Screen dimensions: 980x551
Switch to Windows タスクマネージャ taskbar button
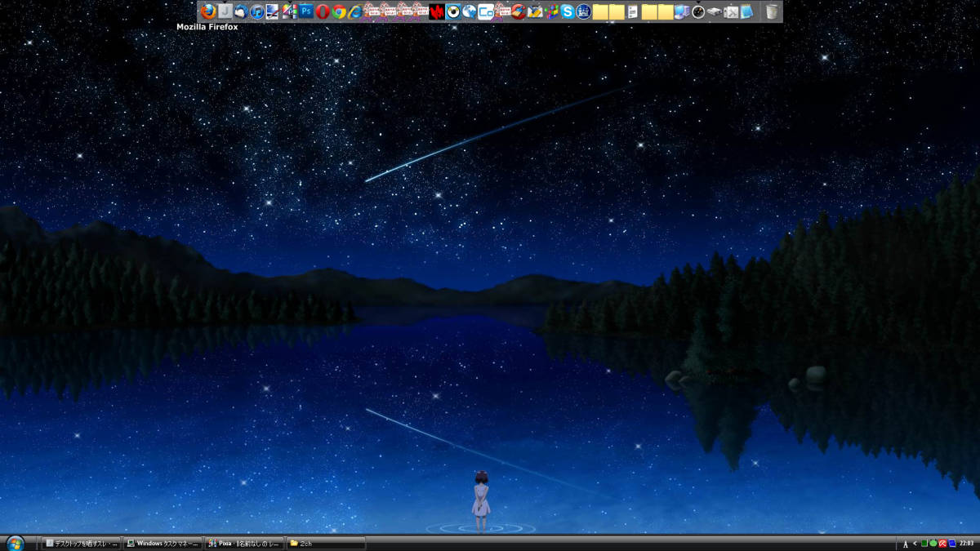pos(163,543)
